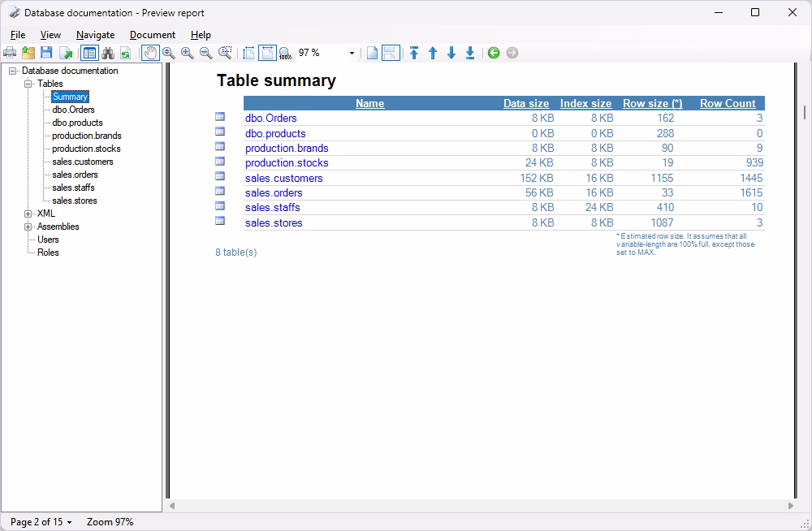The width and height of the screenshot is (812, 531).
Task: Click the Print icon in the toolbar
Action: 10,53
